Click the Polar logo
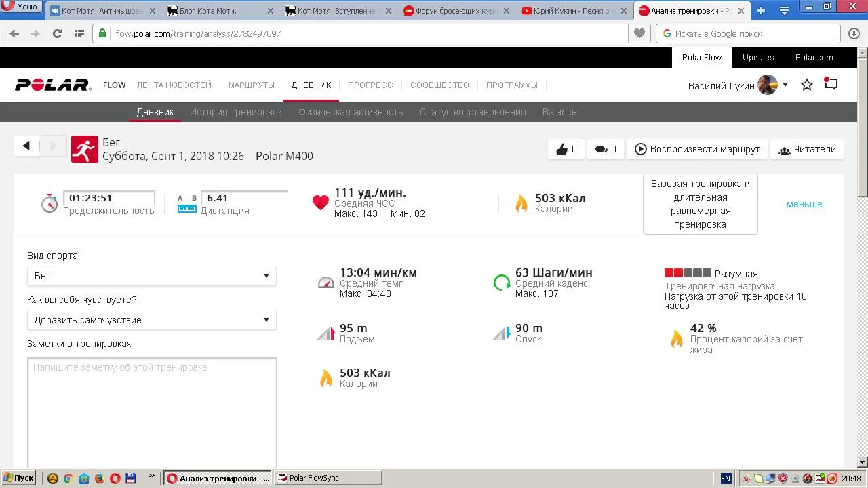Image resolution: width=868 pixels, height=488 pixels. tap(53, 85)
